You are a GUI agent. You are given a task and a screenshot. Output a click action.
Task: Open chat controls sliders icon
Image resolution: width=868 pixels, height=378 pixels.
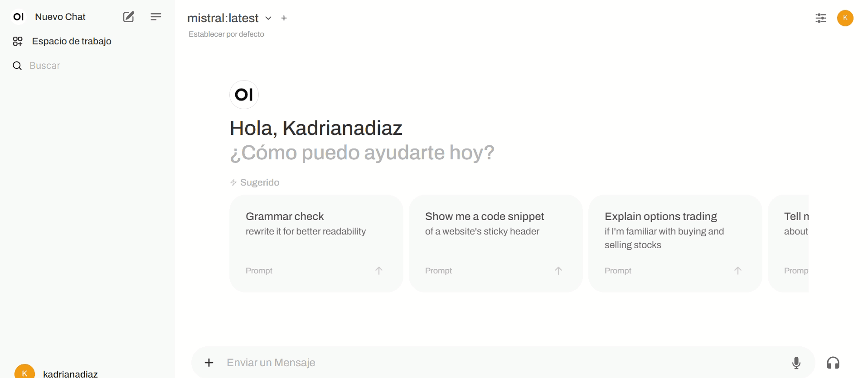pos(821,18)
